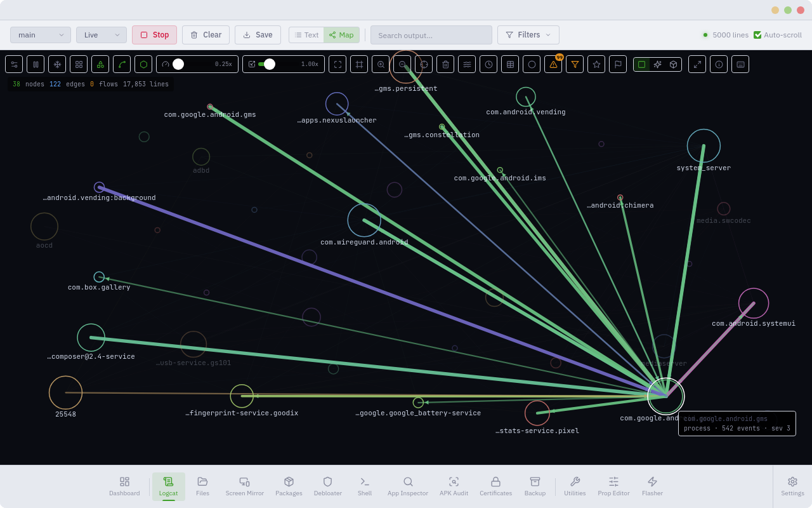
Task: Open the Prop Editor tab
Action: point(613,486)
